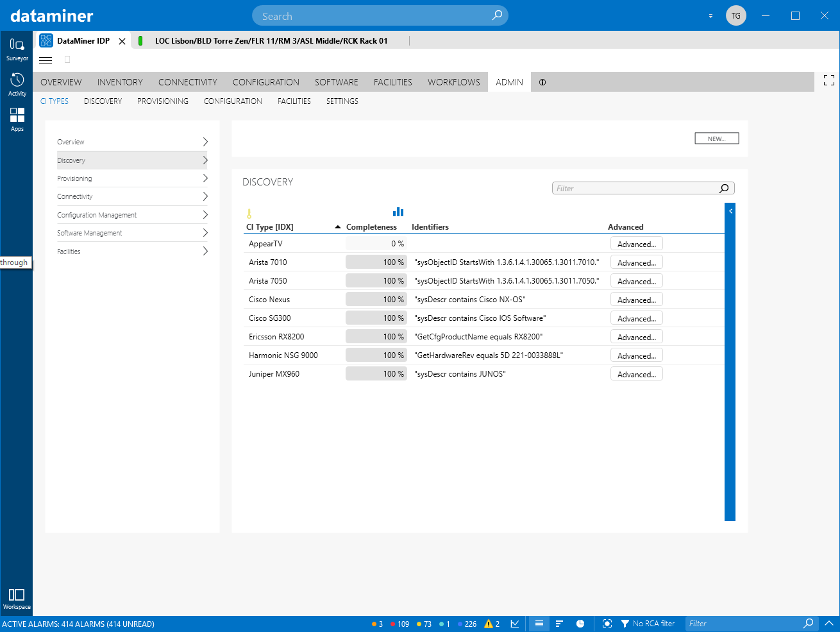The image size is (840, 632).
Task: Switch alarm console to pie chart view
Action: pos(580,624)
